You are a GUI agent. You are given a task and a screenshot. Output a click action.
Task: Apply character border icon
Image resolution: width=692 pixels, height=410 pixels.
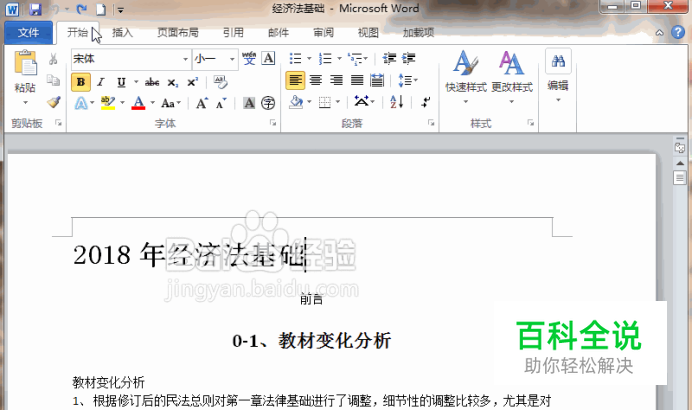pos(268,59)
